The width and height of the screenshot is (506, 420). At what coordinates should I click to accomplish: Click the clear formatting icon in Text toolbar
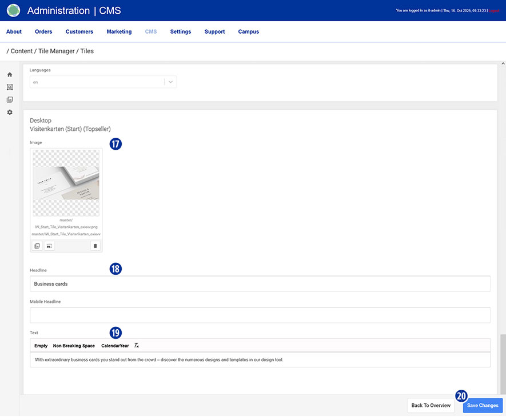137,346
